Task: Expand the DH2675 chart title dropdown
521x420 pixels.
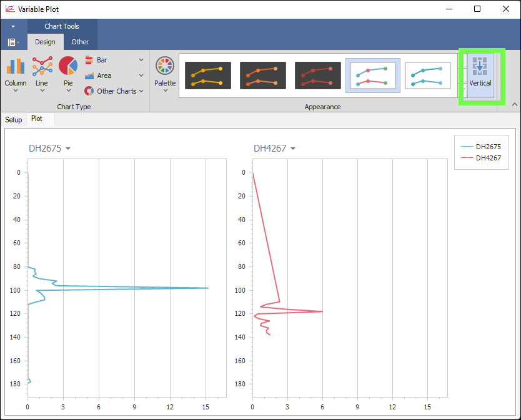Action: click(x=68, y=149)
